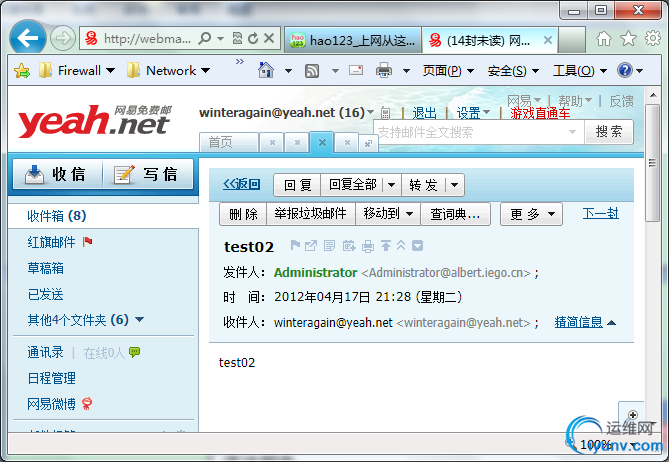Switch to hao123 browser tab
This screenshot has width=669, height=462.
[x=353, y=41]
